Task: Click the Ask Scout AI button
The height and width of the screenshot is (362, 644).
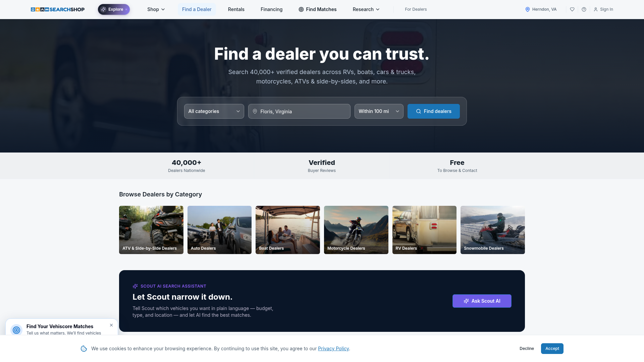Action: 482,301
